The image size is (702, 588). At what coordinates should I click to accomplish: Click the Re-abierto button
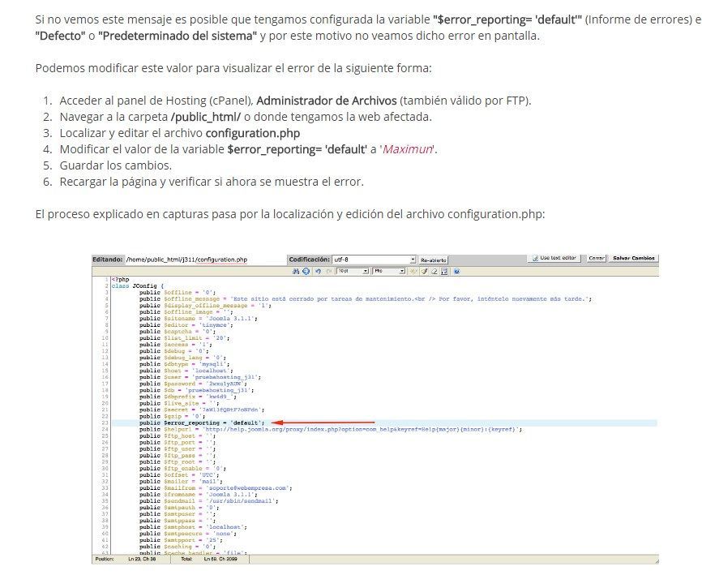(x=434, y=260)
